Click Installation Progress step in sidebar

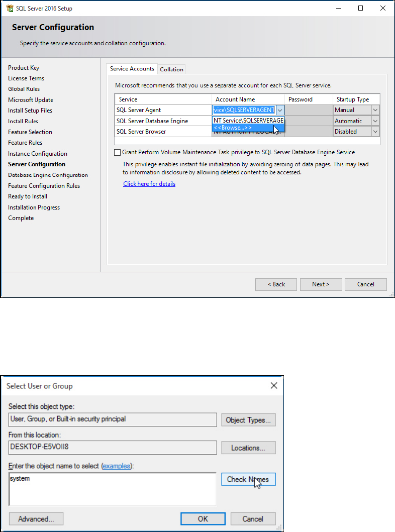point(34,207)
